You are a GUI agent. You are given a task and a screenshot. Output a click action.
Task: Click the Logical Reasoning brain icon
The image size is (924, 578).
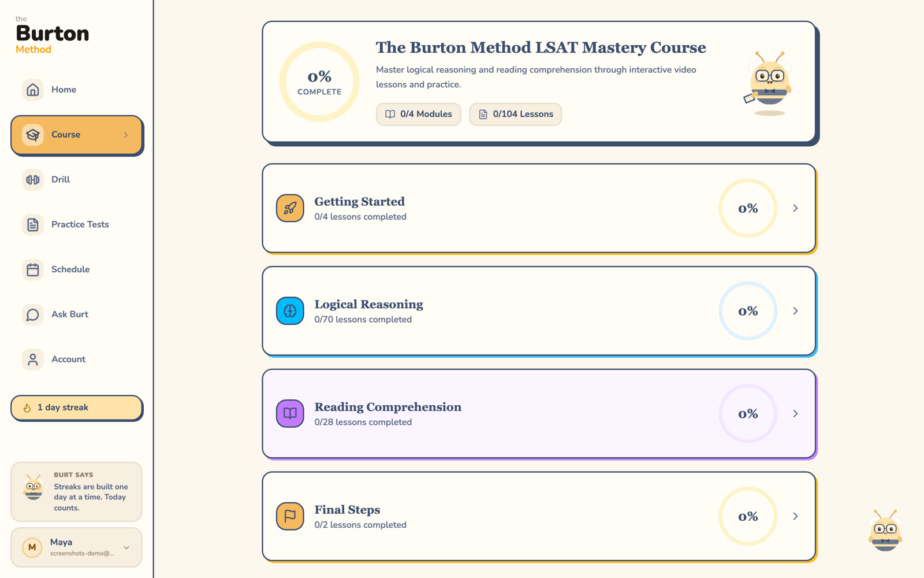[290, 311]
